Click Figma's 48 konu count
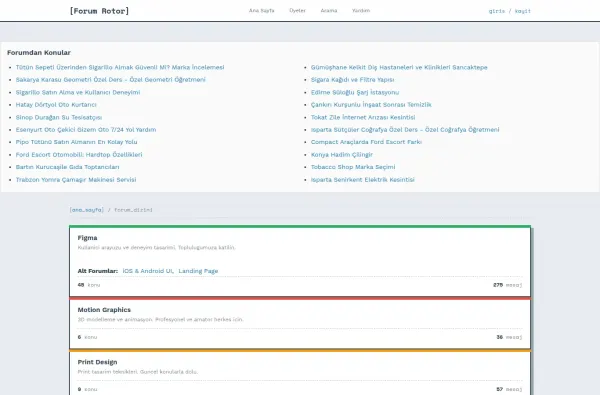Screen dimensions: 600x395 coord(89,285)
